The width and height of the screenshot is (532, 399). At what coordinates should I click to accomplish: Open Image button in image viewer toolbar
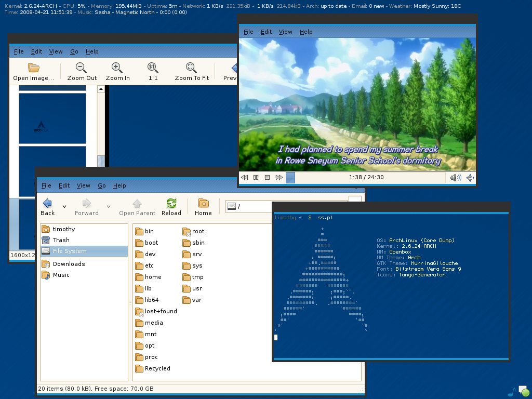[33, 72]
